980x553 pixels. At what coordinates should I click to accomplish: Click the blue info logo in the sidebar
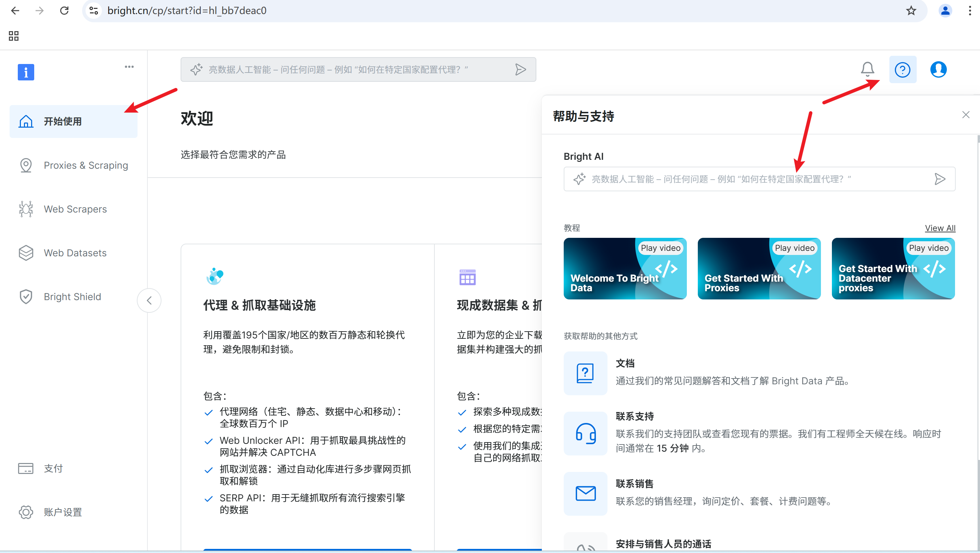[x=26, y=72]
